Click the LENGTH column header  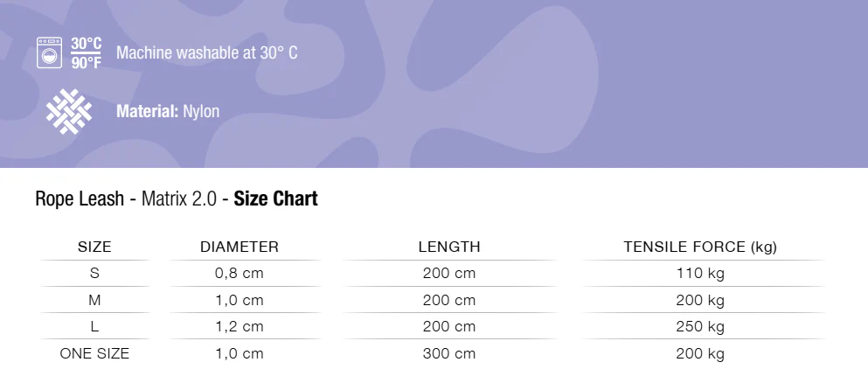pyautogui.click(x=449, y=247)
